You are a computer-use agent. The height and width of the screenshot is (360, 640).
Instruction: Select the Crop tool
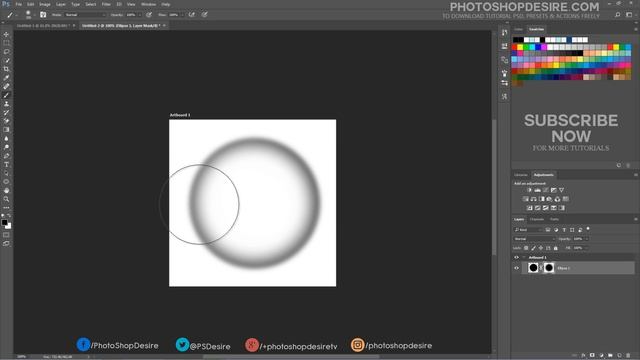6,69
